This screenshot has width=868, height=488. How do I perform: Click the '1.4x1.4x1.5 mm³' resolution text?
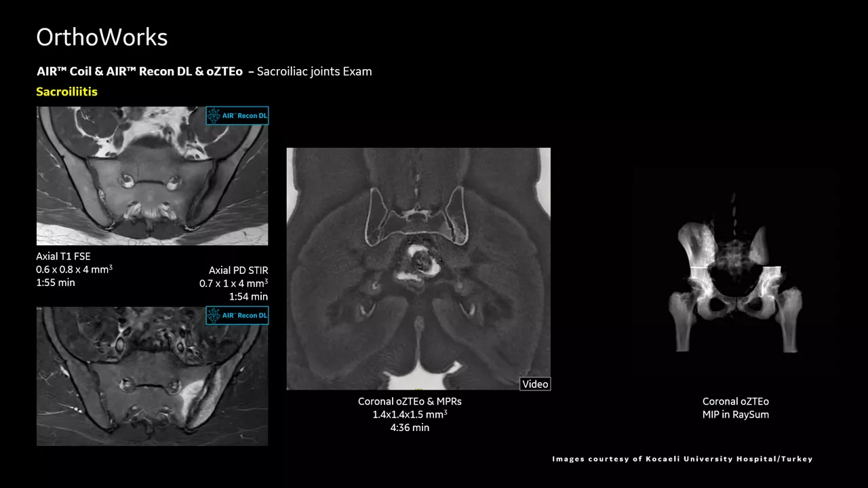pyautogui.click(x=410, y=414)
